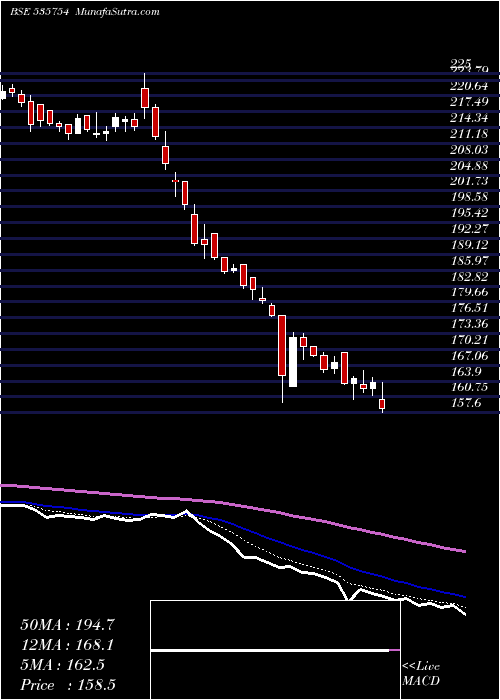Image resolution: width=500 pixels, height=700 pixels.
Task: Select the 192.27 price level label
Action: coord(469,229)
